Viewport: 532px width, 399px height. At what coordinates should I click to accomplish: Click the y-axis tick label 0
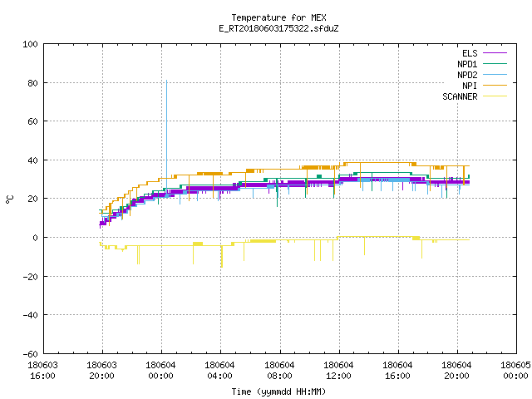[x=35, y=238]
